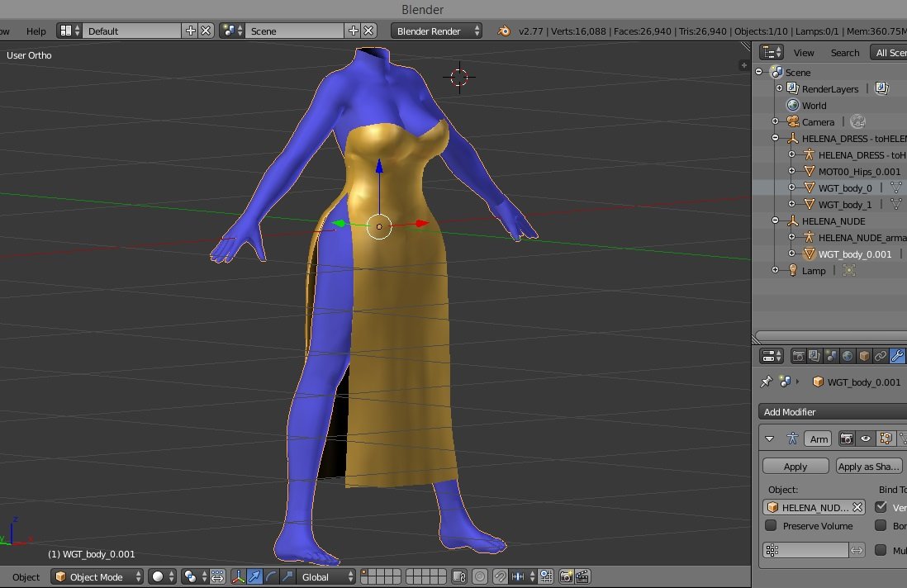The height and width of the screenshot is (588, 907).
Task: Click the Blender logo in info header
Action: click(504, 31)
